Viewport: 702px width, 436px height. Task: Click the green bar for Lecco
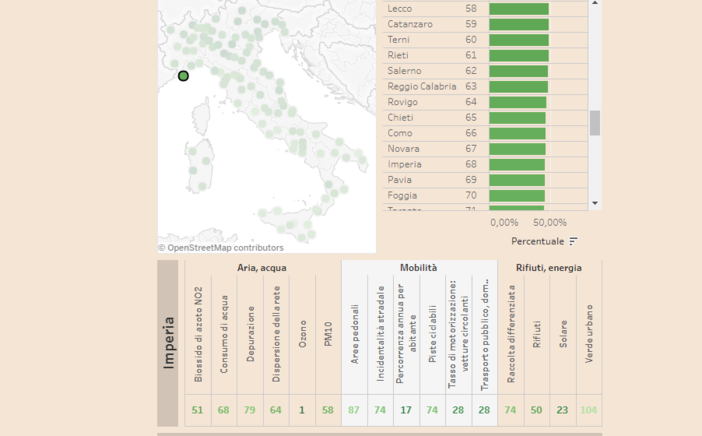point(519,9)
